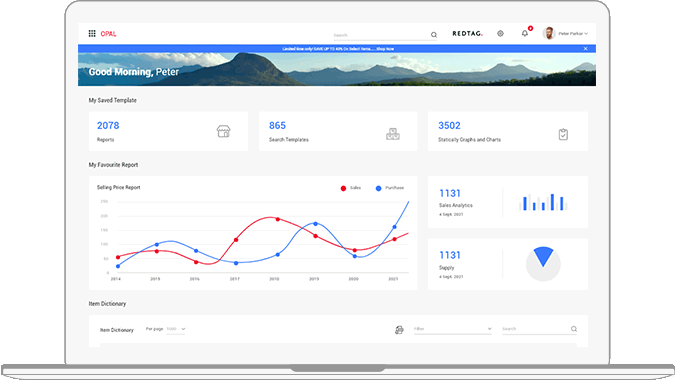The height and width of the screenshot is (380, 675).
Task: Click the OPAL logo link
Action: [x=108, y=34]
